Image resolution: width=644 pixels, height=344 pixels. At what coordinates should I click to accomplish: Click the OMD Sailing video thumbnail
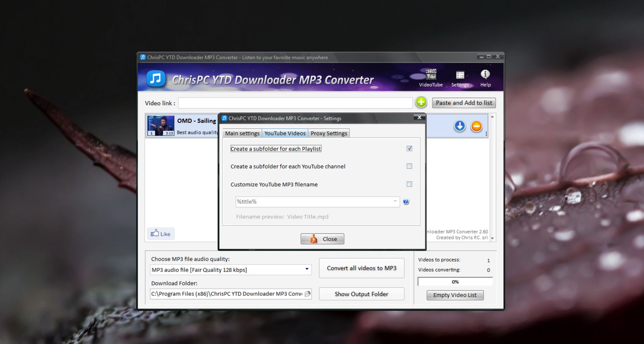[161, 126]
